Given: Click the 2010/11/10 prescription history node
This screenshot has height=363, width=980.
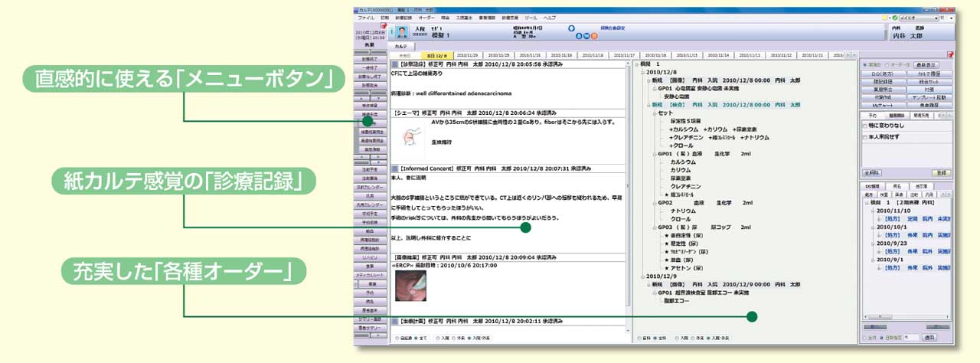Looking at the screenshot, I should point(893,211).
